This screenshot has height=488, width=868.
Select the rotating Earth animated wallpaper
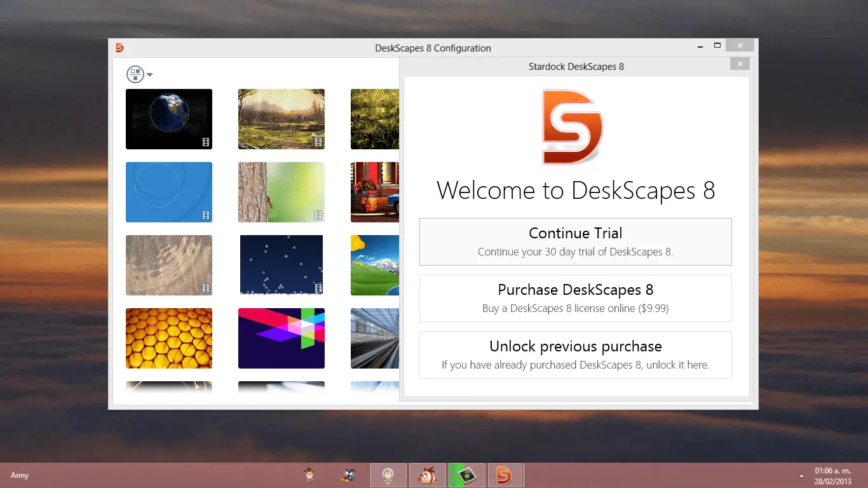click(x=169, y=119)
